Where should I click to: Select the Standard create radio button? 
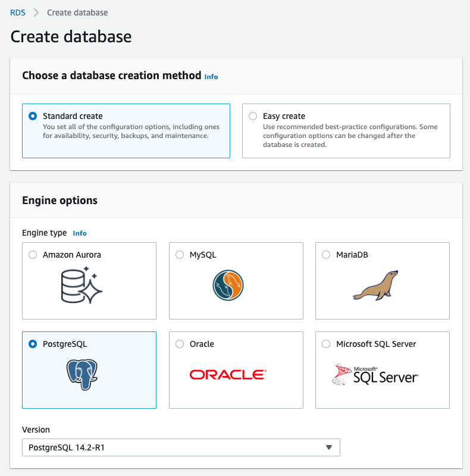[x=33, y=116]
